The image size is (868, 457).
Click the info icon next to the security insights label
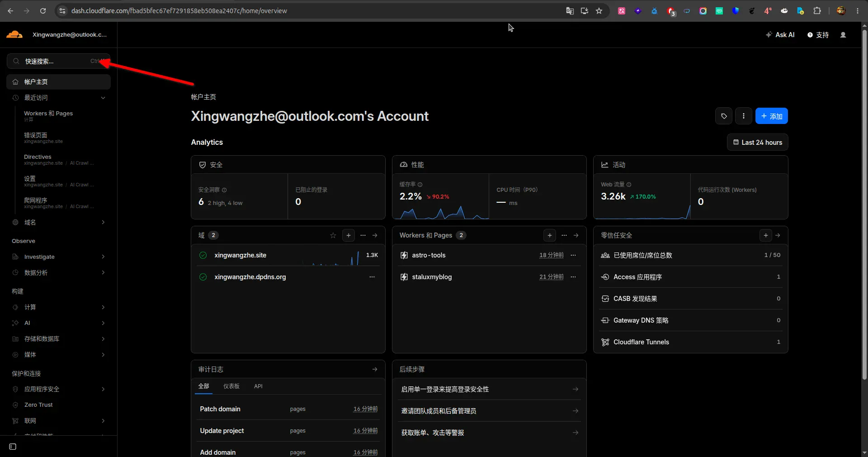pyautogui.click(x=224, y=190)
